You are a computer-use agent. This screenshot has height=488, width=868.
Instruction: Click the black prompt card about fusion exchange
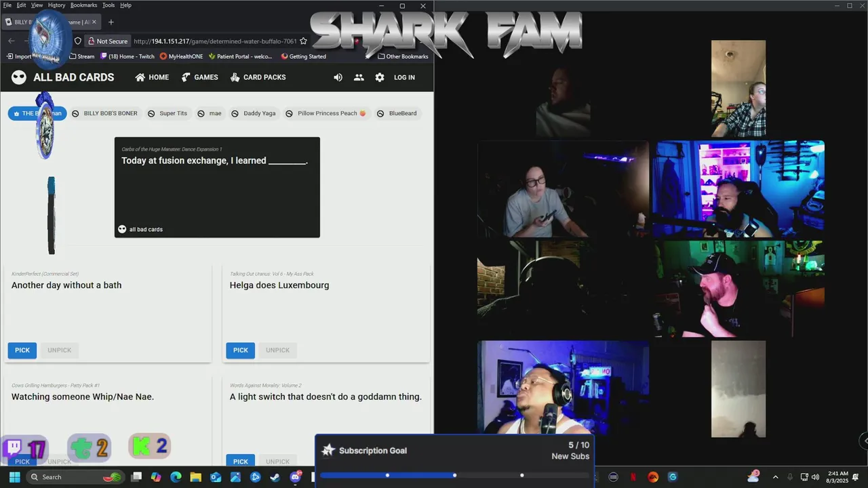[x=217, y=187]
